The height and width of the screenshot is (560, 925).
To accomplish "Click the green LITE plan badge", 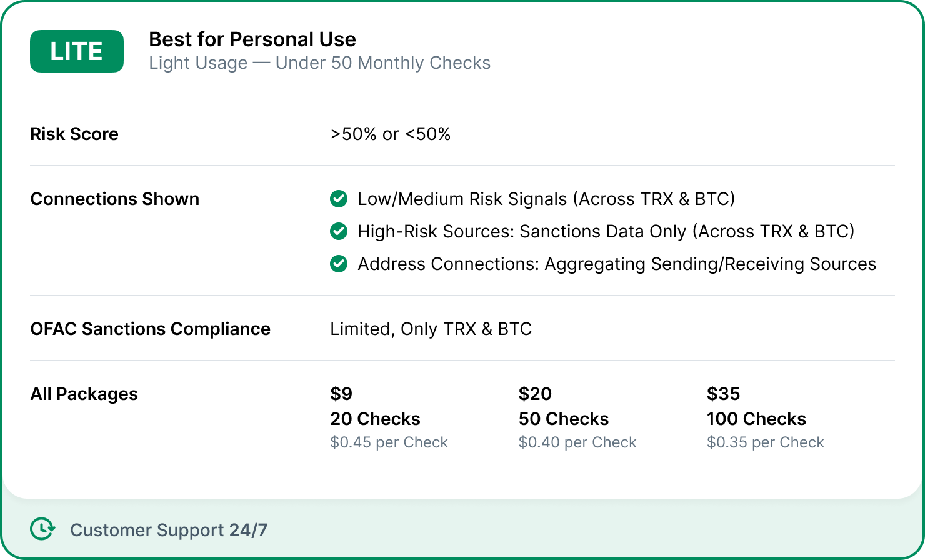I will pyautogui.click(x=77, y=51).
